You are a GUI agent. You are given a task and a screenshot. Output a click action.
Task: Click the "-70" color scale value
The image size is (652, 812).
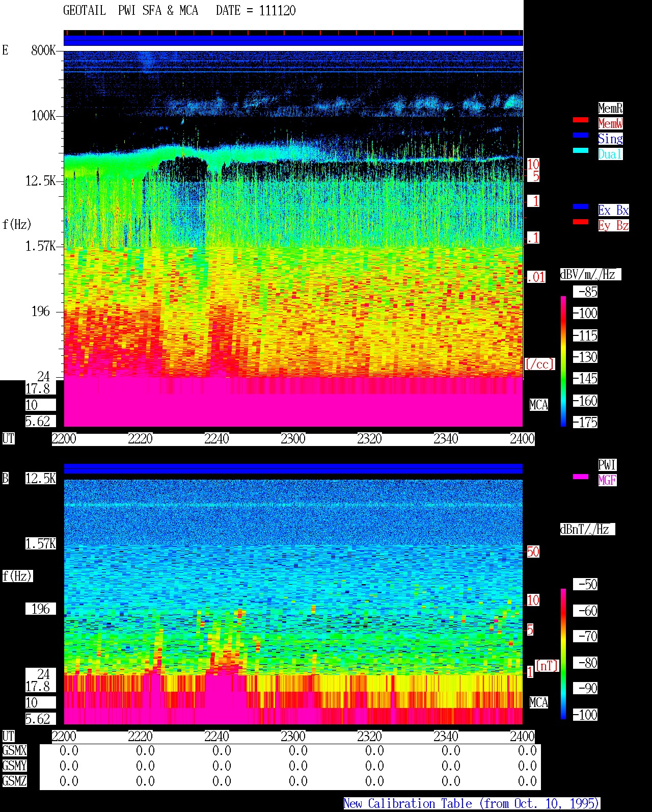pos(585,636)
